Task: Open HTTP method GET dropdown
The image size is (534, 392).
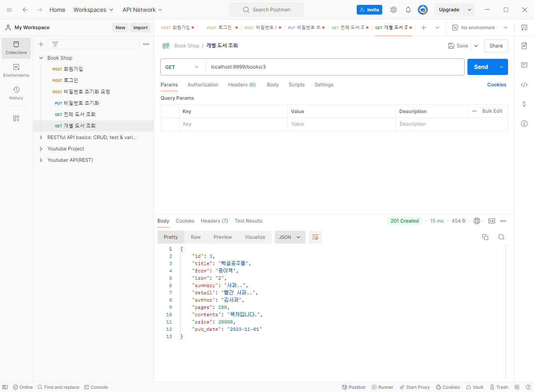Action: [183, 67]
